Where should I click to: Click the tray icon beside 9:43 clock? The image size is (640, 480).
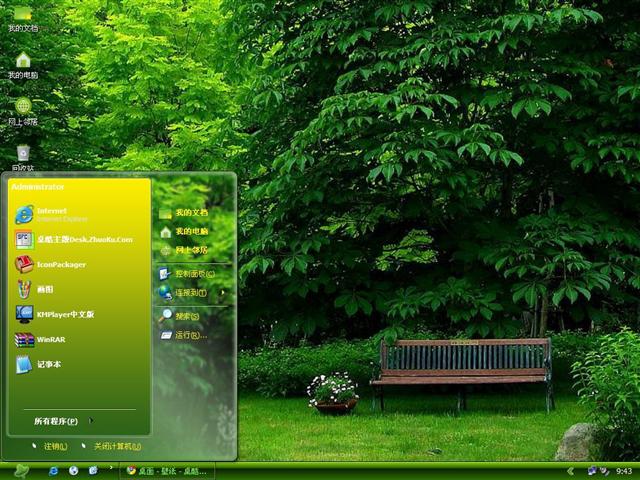(604, 471)
